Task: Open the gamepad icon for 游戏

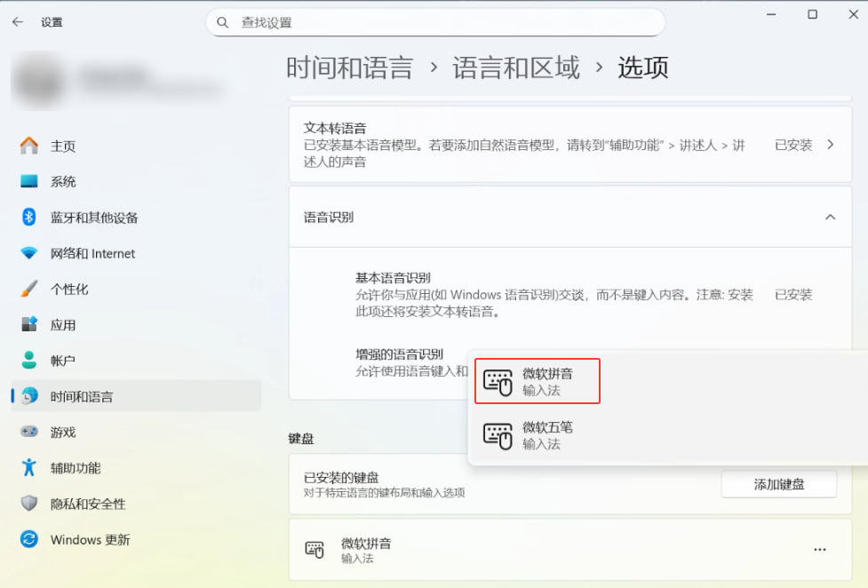Action: coord(28,432)
